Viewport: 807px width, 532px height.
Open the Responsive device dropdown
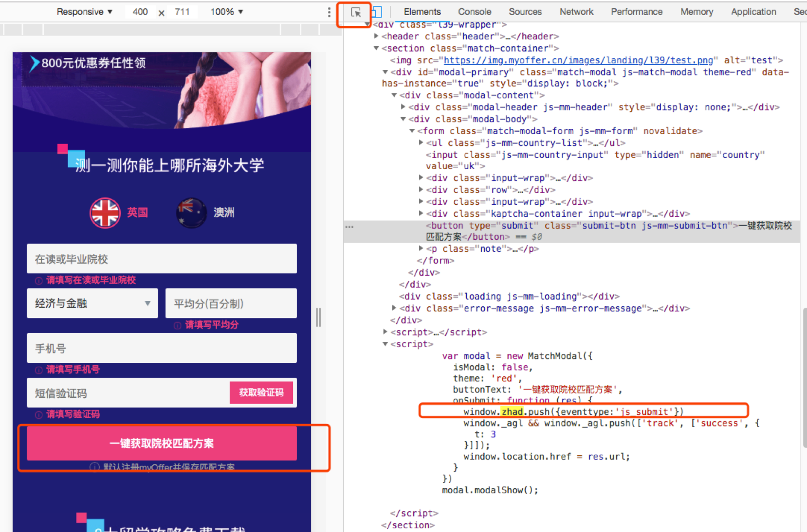pos(84,12)
